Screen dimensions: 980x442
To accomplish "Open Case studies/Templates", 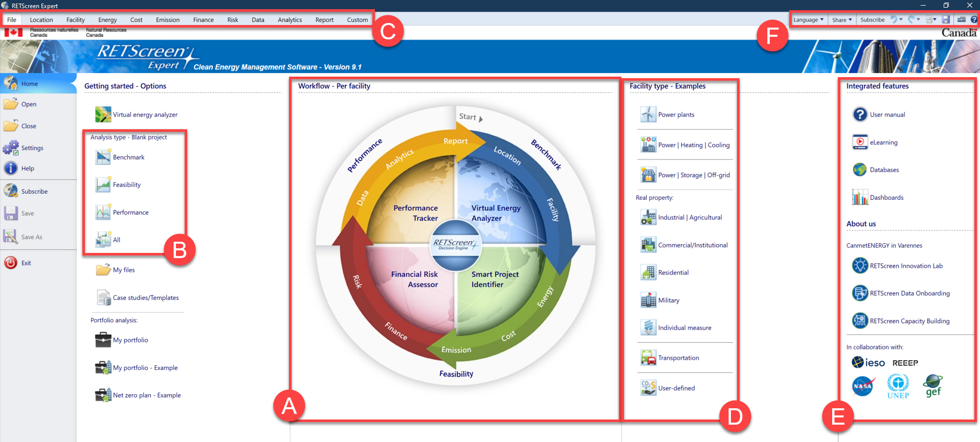I will 137,297.
